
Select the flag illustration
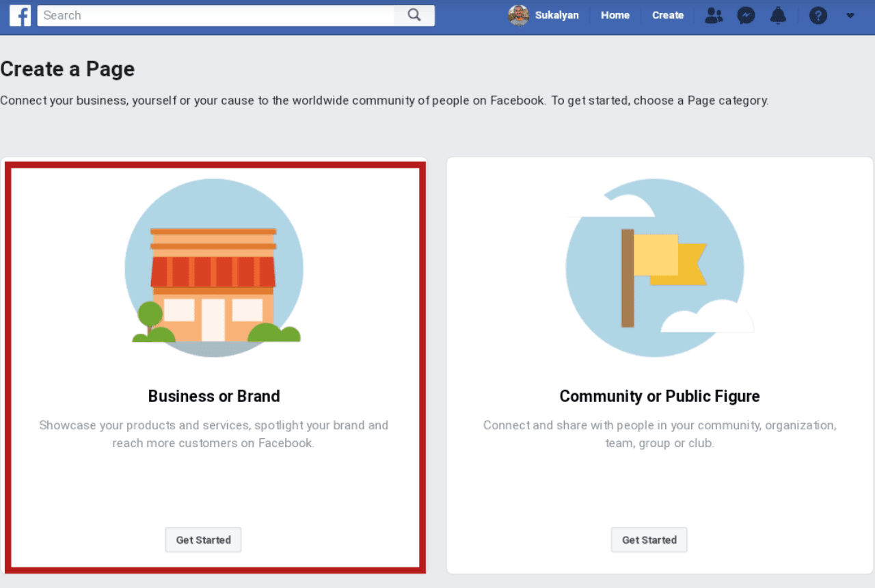tap(658, 267)
